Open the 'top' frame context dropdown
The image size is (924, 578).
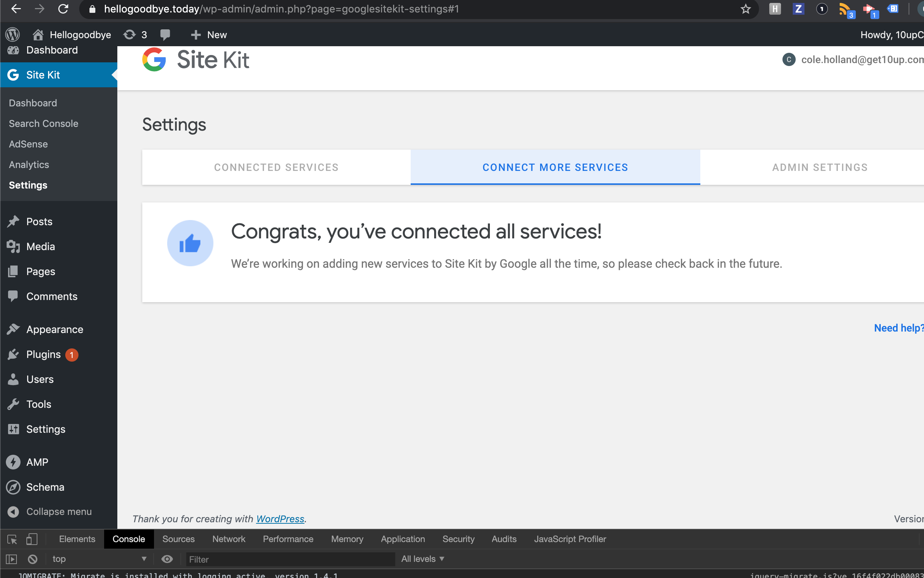(x=99, y=559)
